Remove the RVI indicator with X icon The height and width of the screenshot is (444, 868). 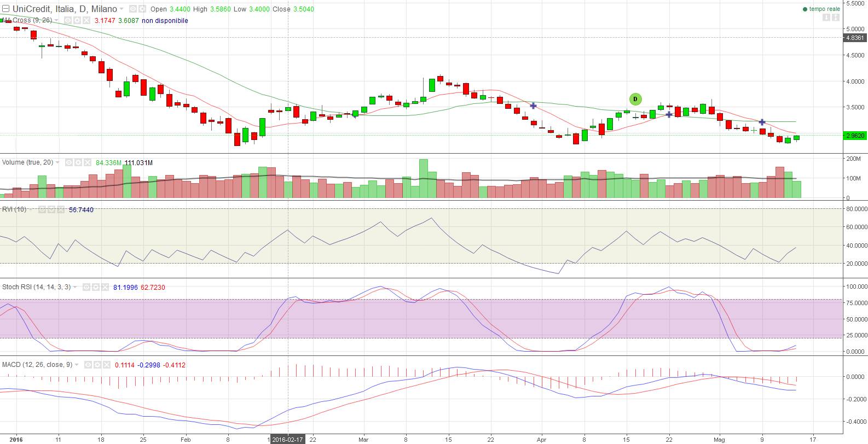click(x=61, y=209)
